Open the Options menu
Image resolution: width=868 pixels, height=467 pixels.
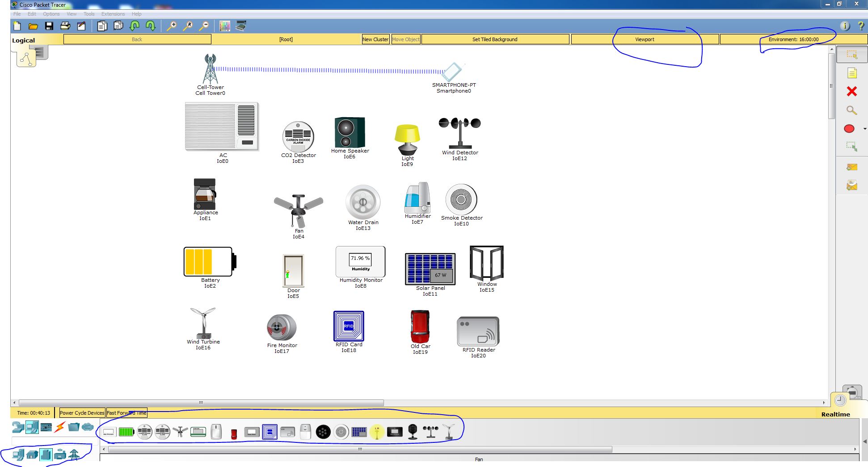coord(51,14)
